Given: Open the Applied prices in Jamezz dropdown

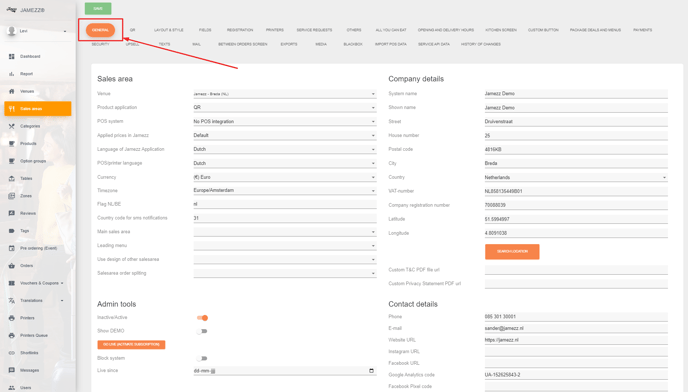Looking at the screenshot, I should (285, 135).
